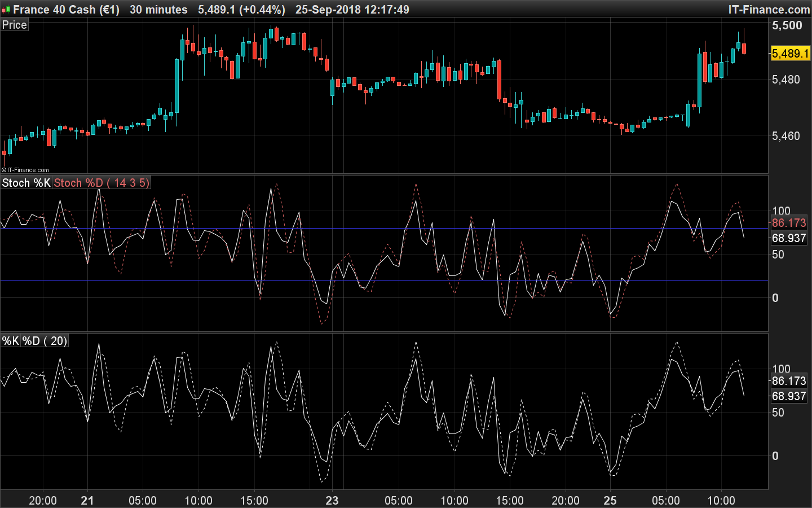Select the Price panel label
Viewport: 812px width, 508px height.
coord(14,25)
